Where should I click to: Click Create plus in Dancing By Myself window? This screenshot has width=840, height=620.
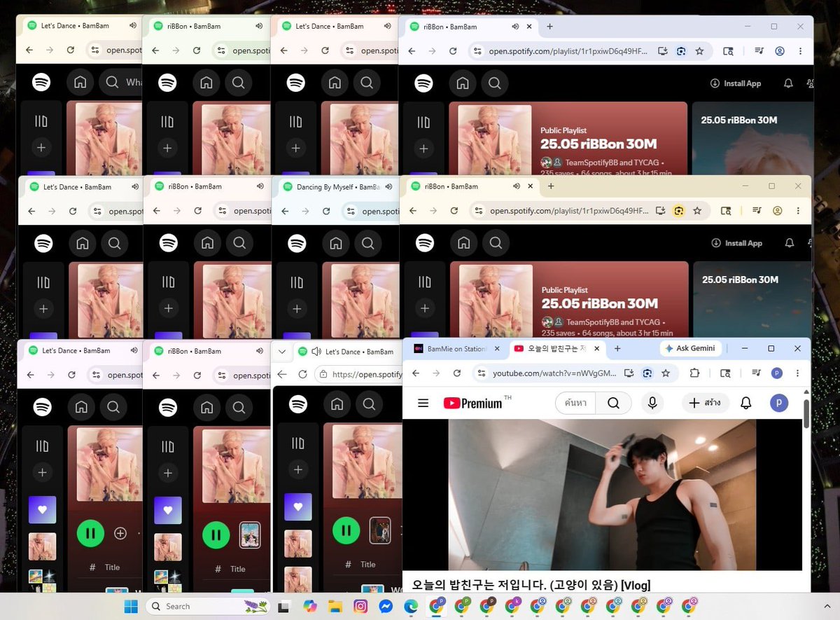(297, 308)
